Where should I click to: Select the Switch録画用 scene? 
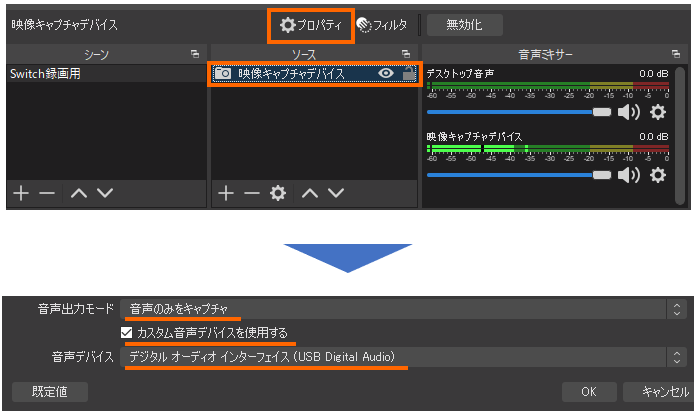tap(106, 73)
